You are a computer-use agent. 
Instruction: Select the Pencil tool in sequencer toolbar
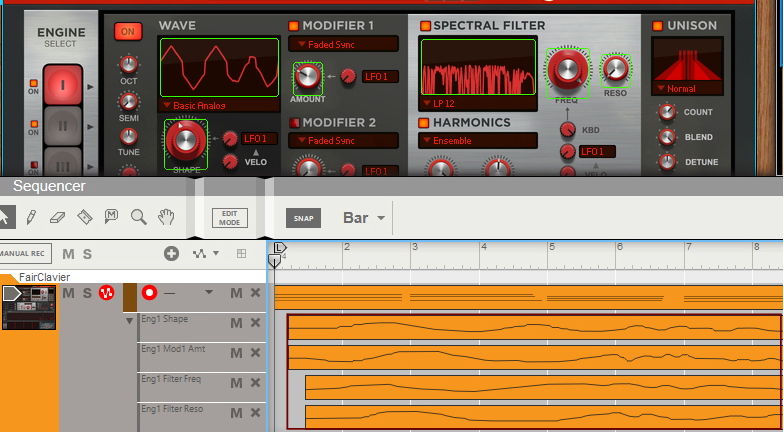(x=31, y=216)
